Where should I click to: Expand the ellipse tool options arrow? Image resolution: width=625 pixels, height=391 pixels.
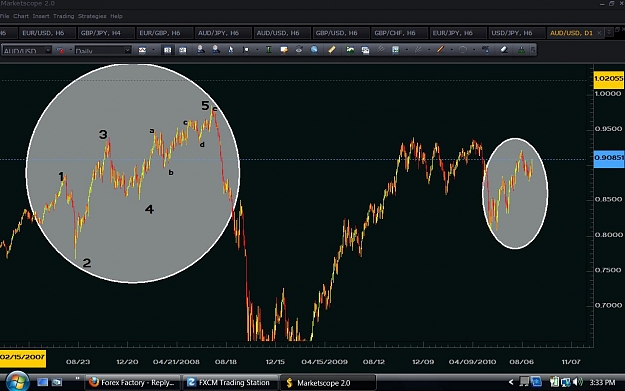(474, 50)
